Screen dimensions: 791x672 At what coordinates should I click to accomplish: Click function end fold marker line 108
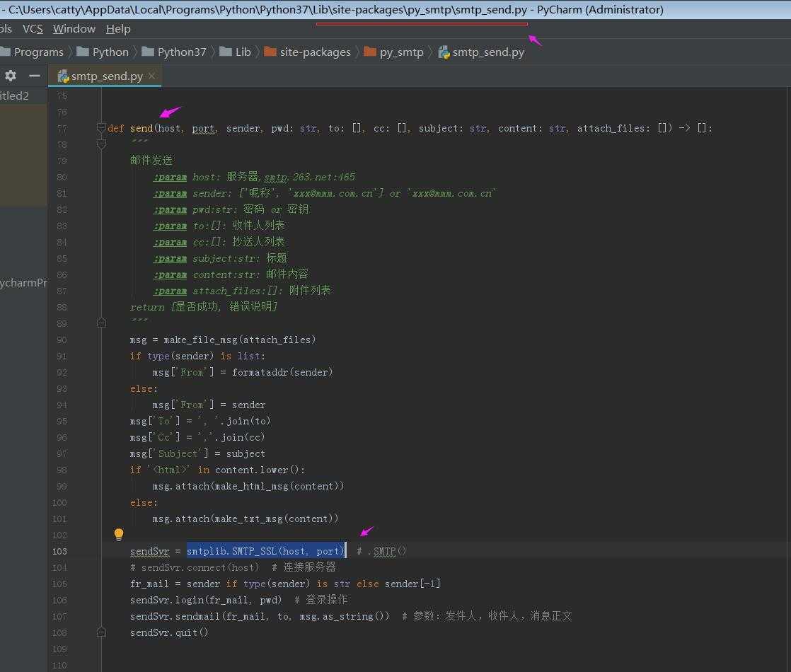101,632
